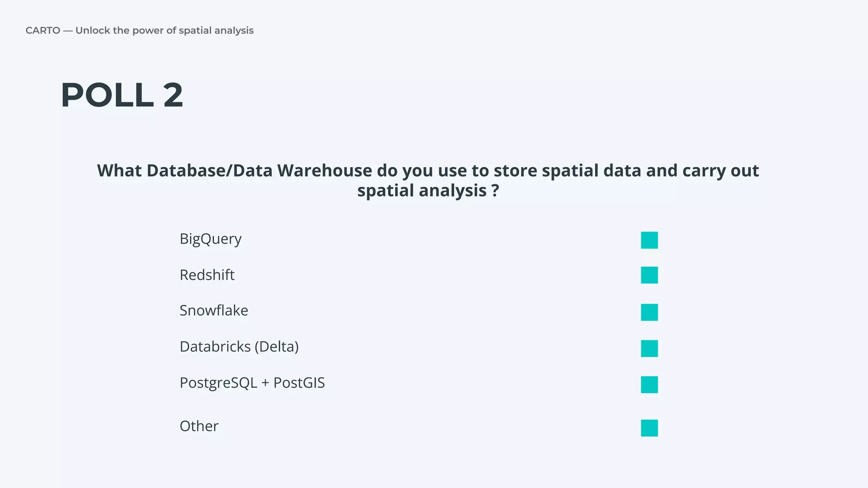The image size is (868, 488).
Task: Check the teal box for Snowflake
Action: point(649,312)
